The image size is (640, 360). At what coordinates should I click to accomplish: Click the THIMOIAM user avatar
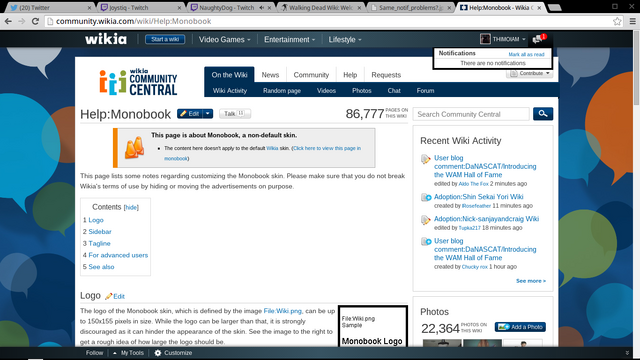coord(485,39)
